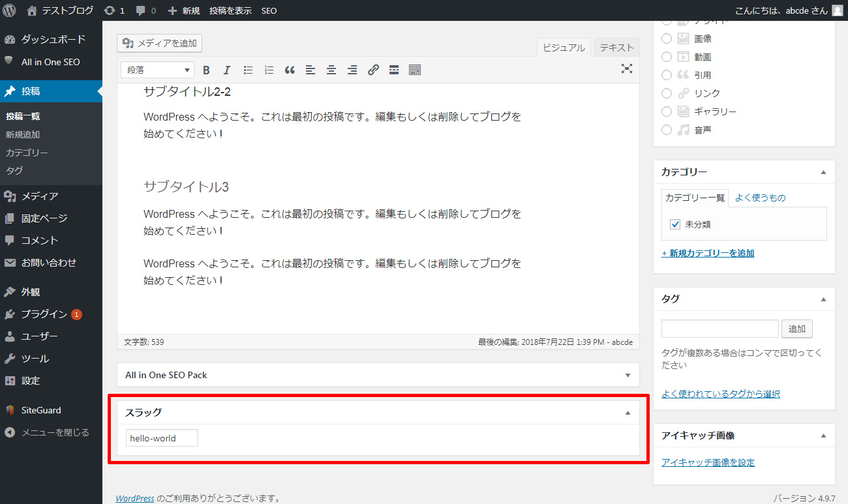Click the slug field containing hello-world
The width and height of the screenshot is (848, 504).
[x=162, y=438]
